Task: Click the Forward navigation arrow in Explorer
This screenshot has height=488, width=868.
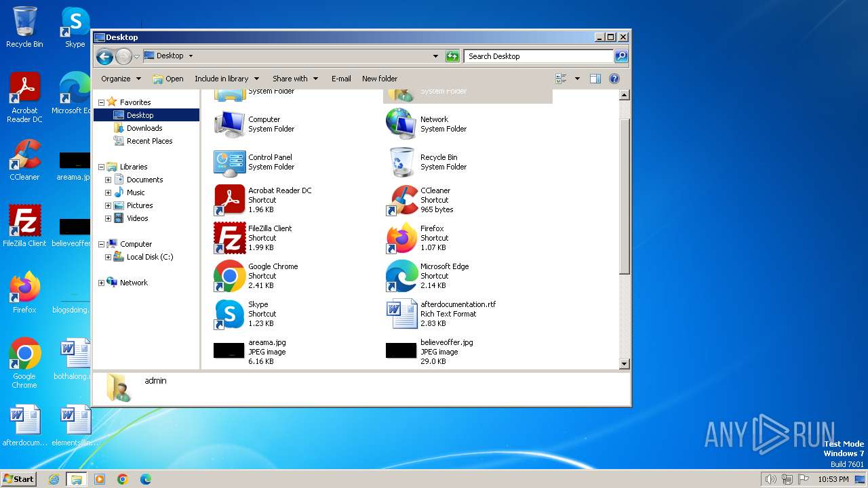Action: pos(123,56)
